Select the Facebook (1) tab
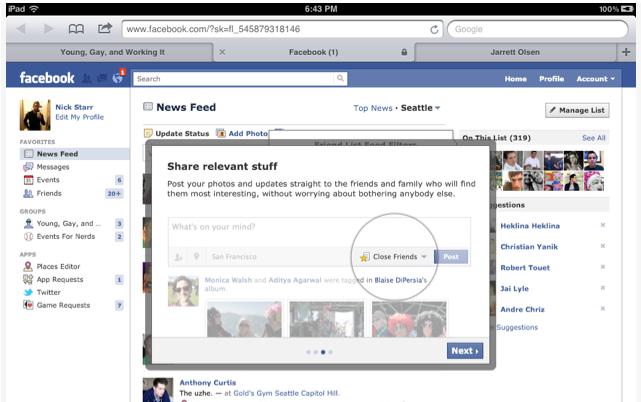 tap(313, 52)
